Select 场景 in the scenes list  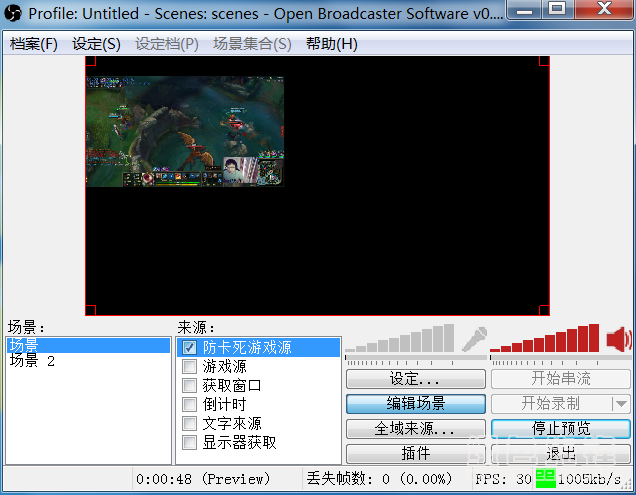pyautogui.click(x=88, y=345)
